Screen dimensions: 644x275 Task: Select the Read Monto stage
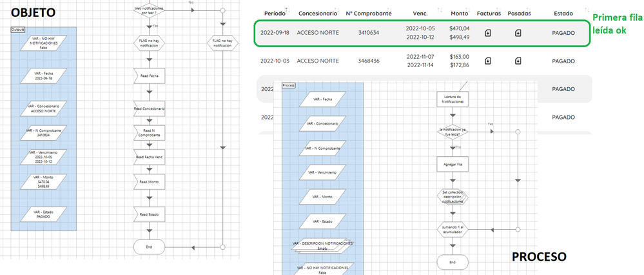coord(149,181)
